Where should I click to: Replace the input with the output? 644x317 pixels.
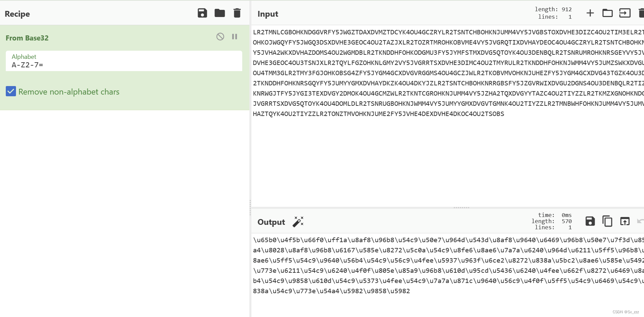click(x=625, y=221)
